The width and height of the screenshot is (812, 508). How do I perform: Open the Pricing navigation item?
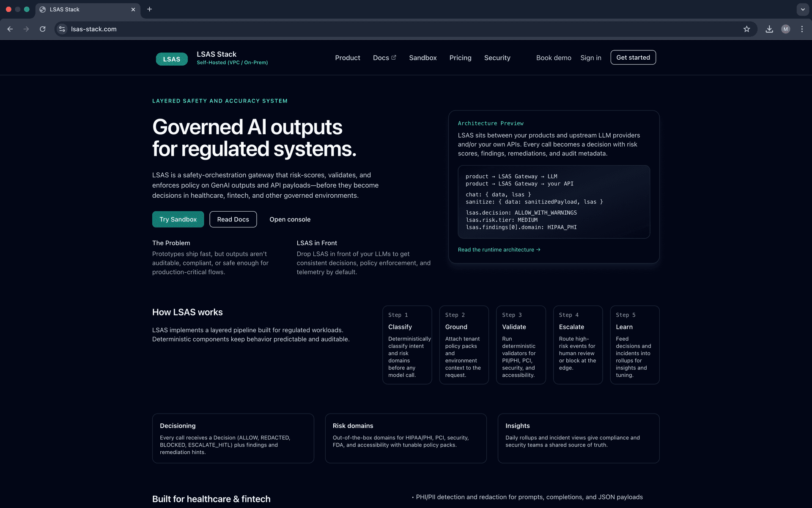tap(460, 58)
